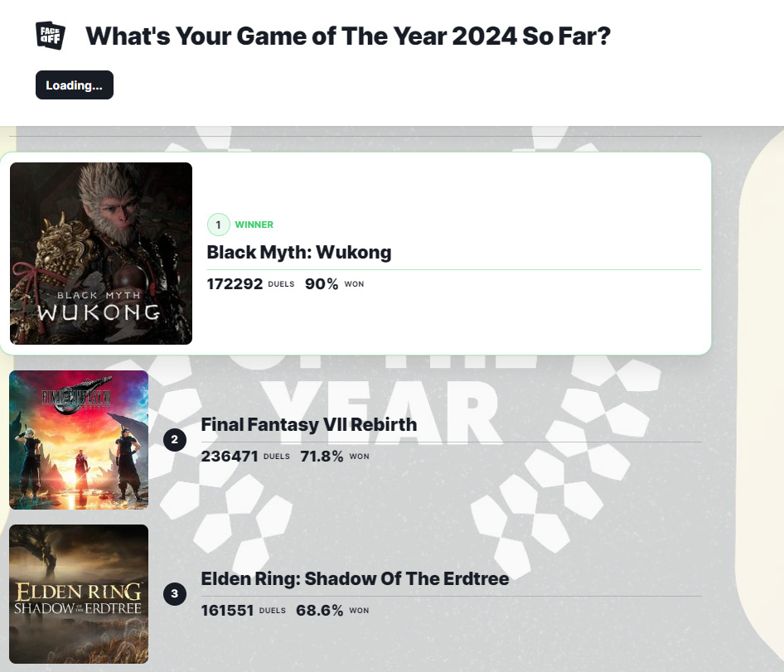Click the BLACK MYTH WUKONG text on cover
784x672 pixels.
(98, 308)
